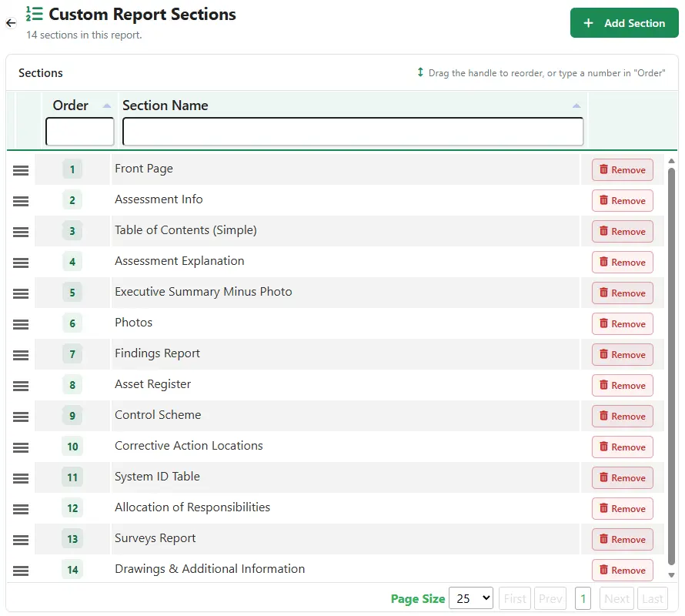Viewport: 685px width, 616px height.
Task: Click the drag handle for Photos row
Action: (x=21, y=324)
